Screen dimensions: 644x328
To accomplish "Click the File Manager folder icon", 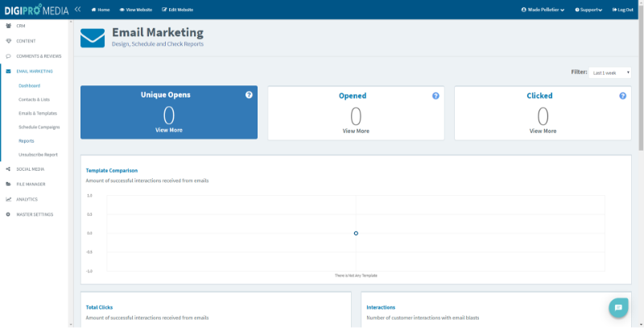I will click(x=8, y=185).
